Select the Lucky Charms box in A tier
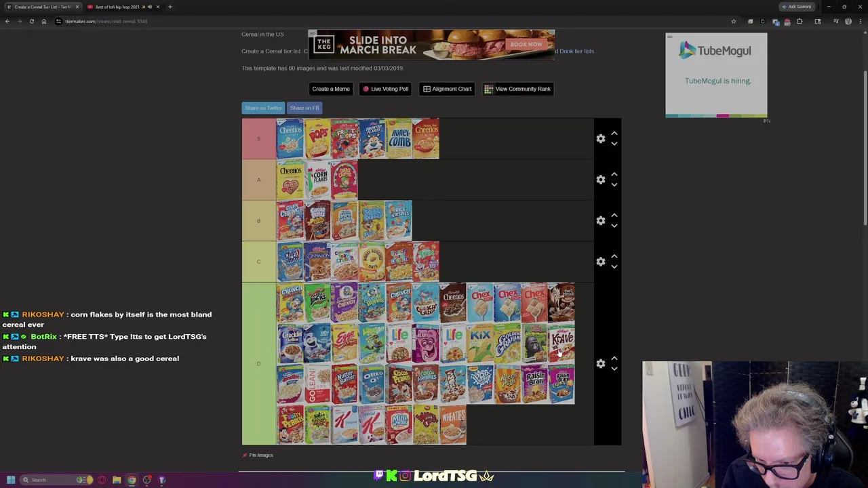868x488 pixels. click(x=344, y=180)
